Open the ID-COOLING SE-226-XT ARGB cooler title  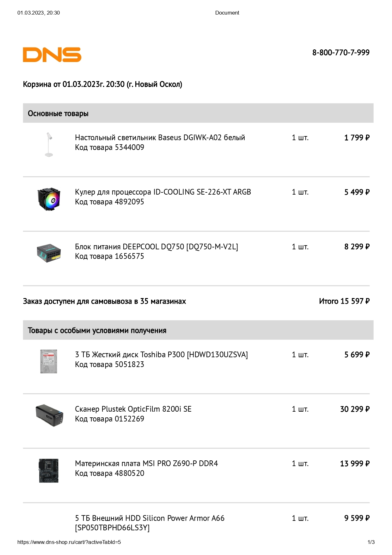point(163,192)
